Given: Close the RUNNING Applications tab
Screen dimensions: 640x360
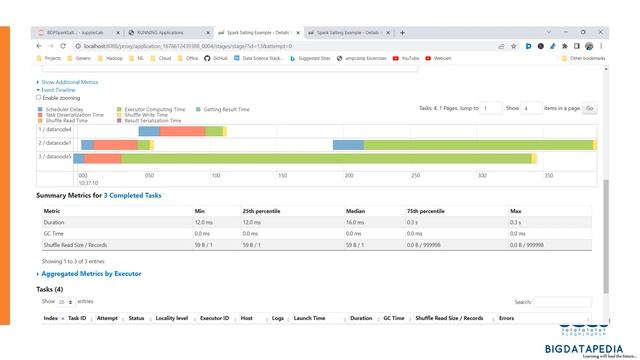Looking at the screenshot, I should 208,33.
